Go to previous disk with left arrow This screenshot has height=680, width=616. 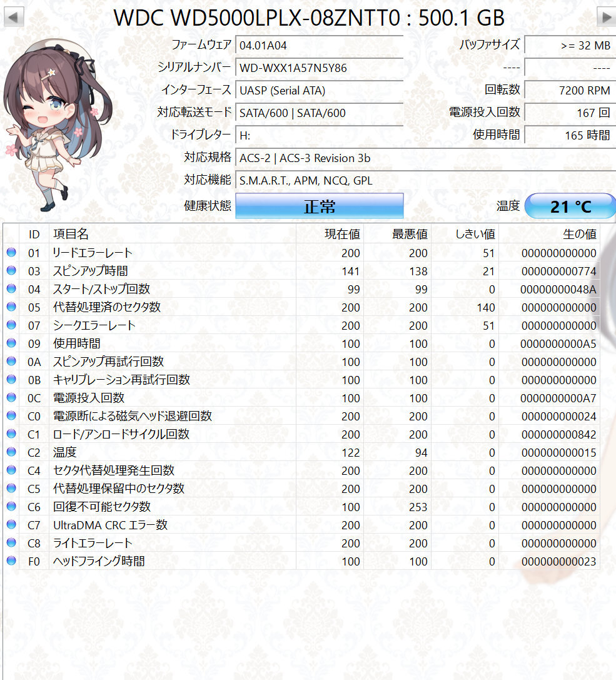[x=13, y=18]
